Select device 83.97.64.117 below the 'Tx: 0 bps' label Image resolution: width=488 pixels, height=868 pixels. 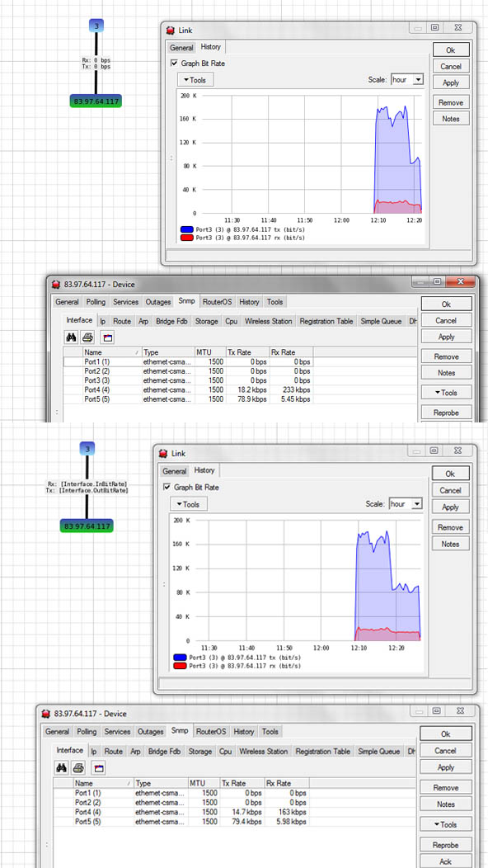point(96,101)
